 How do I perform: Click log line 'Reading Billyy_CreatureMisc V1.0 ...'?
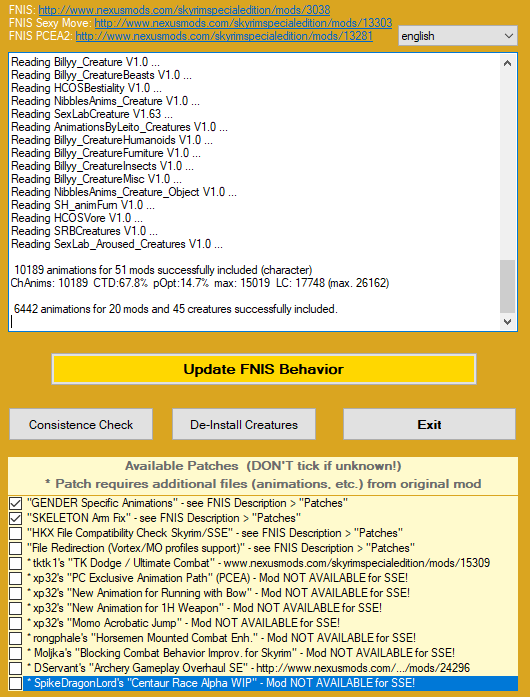pyautogui.click(x=96, y=179)
